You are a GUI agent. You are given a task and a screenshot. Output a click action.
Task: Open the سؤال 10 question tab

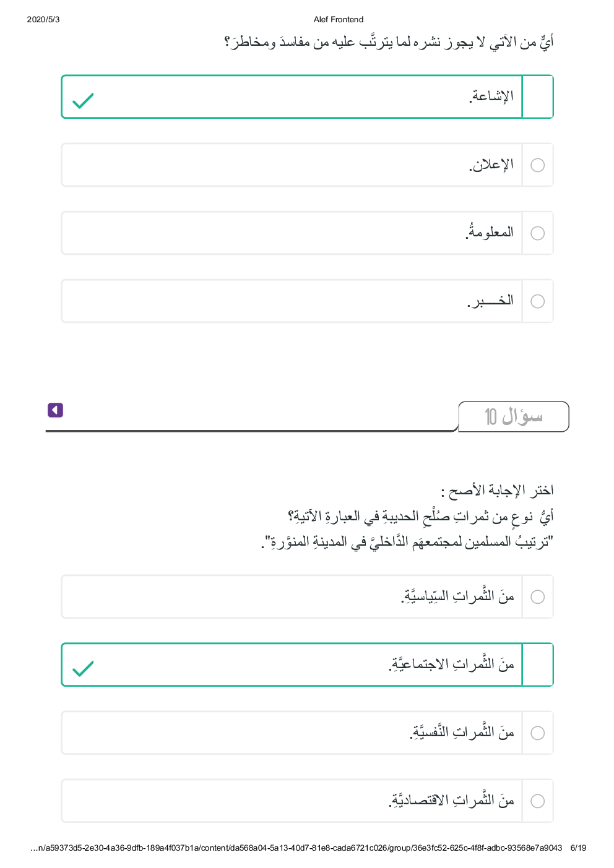[x=513, y=416]
